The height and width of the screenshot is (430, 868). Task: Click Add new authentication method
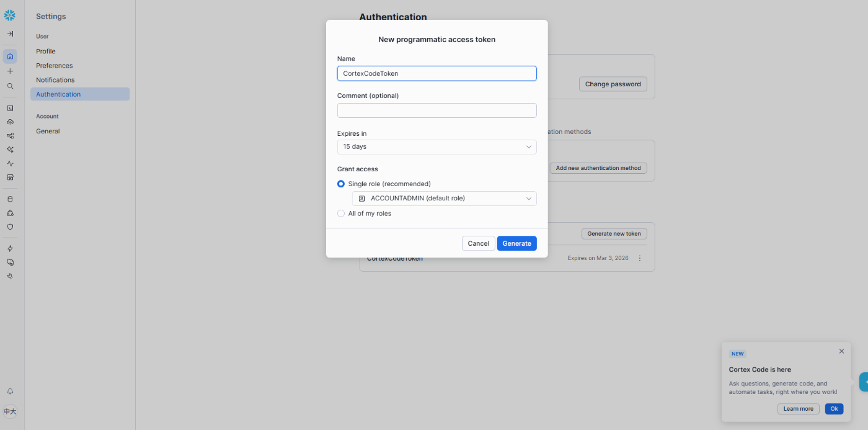pos(598,168)
